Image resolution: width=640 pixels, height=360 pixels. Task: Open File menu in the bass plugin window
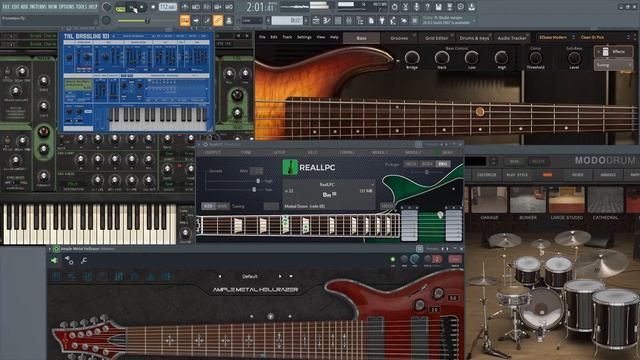262,37
